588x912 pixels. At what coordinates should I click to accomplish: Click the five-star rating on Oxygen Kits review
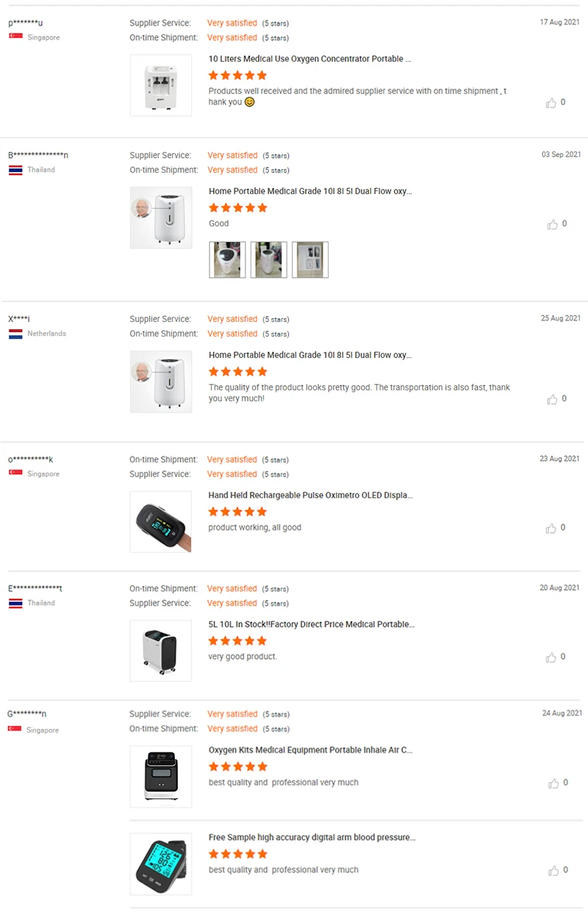(x=237, y=766)
